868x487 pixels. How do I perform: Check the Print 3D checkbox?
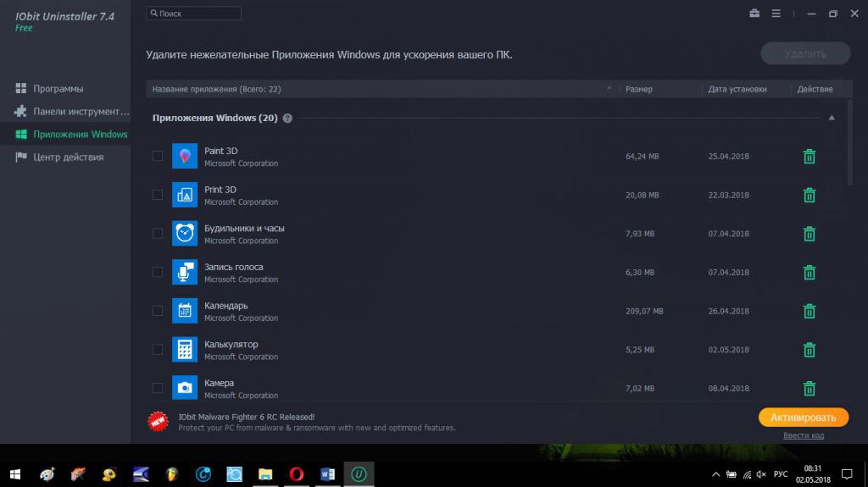pos(158,195)
